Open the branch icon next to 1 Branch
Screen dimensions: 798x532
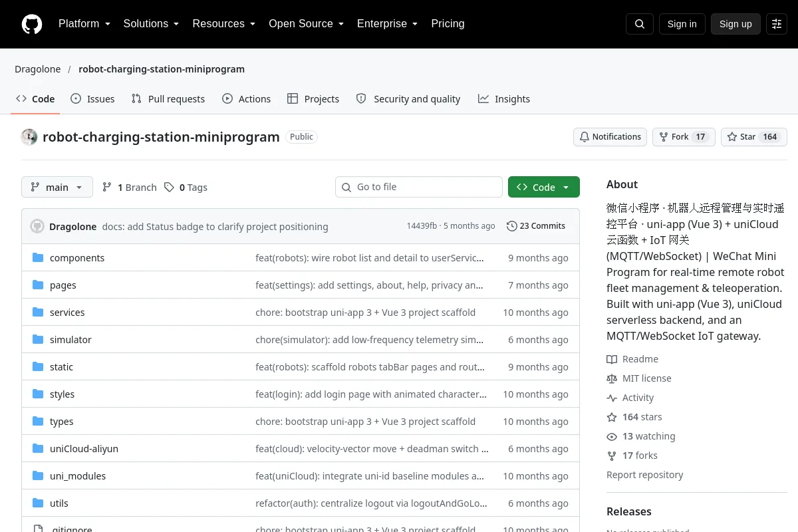tap(107, 187)
